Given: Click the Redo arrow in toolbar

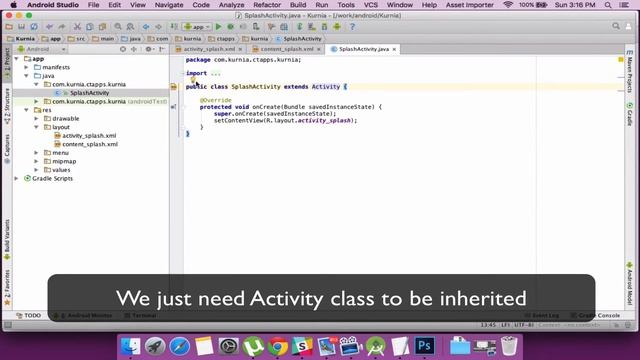Looking at the screenshot, I should 62,27.
